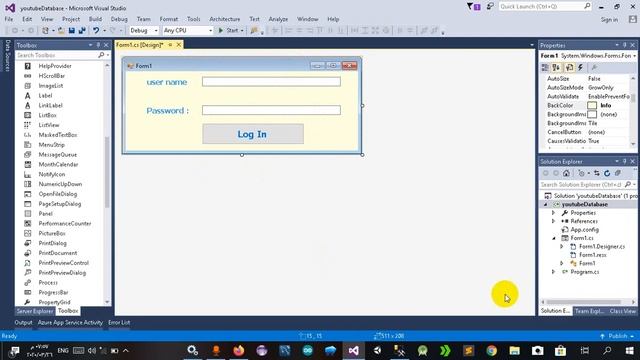Open the Error List tab

[119, 322]
